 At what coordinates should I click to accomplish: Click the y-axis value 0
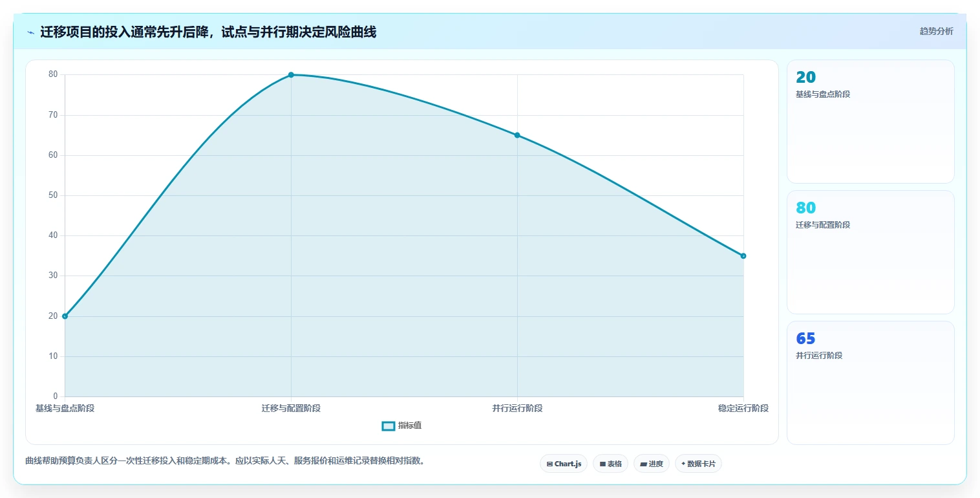pyautogui.click(x=56, y=396)
